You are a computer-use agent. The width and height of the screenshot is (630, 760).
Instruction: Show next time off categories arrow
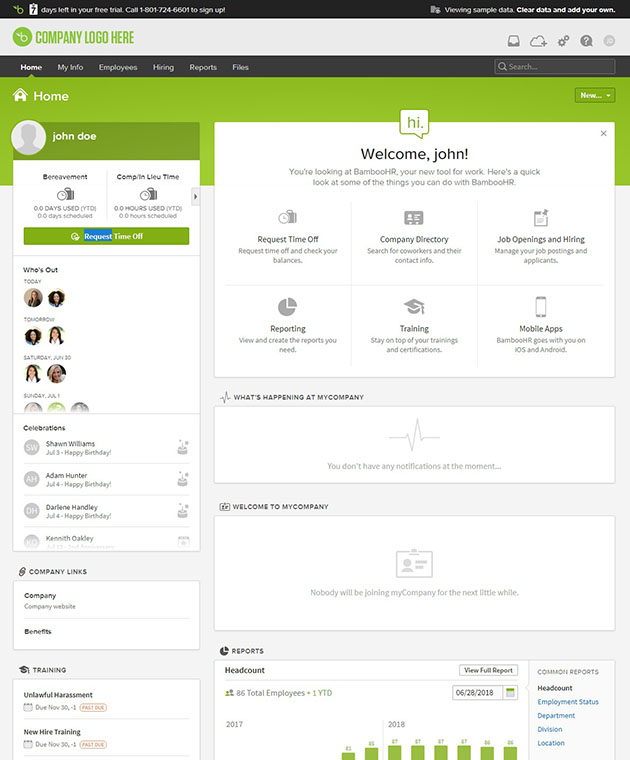(x=195, y=197)
